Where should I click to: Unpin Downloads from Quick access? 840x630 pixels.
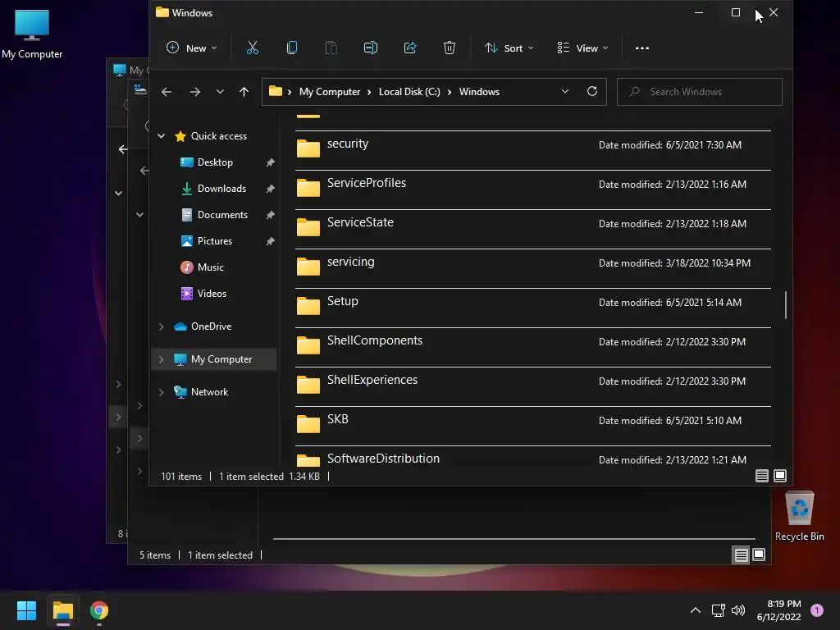271,189
